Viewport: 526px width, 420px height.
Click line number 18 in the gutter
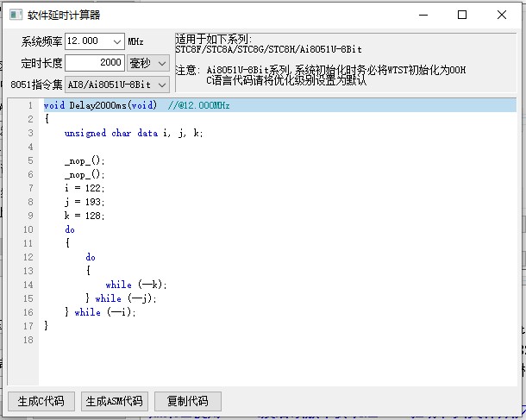pyautogui.click(x=28, y=340)
